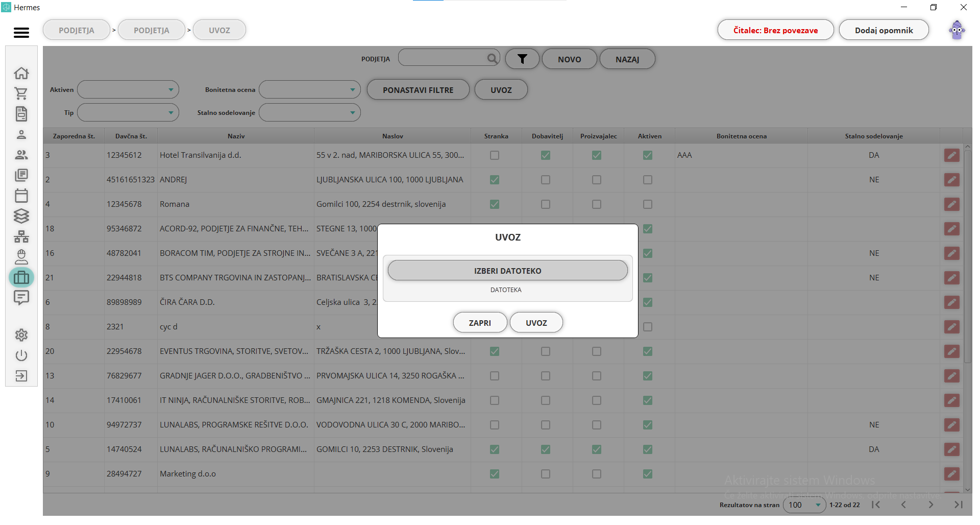Toggle Dobavitelj checkbox for Hotel Transilvanija

point(546,155)
